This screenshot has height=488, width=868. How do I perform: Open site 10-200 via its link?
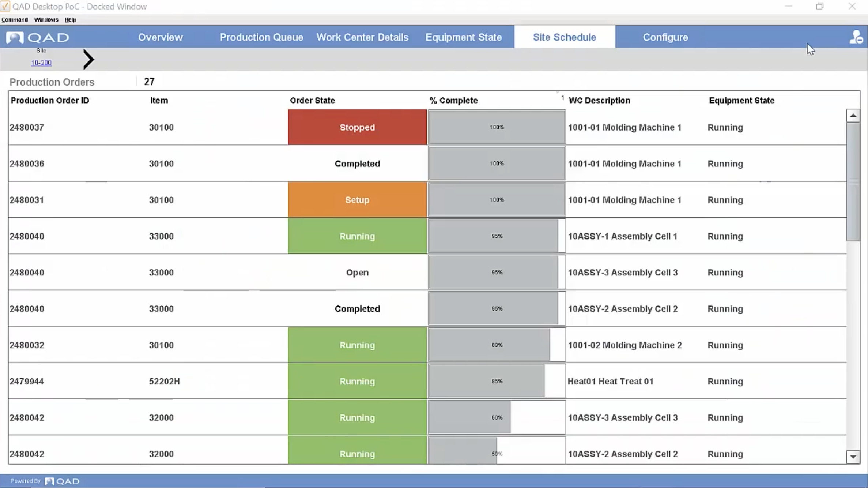coord(41,63)
